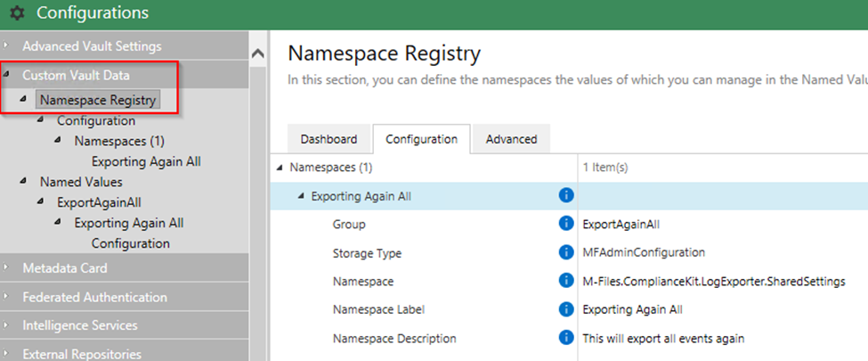Screen dimensions: 868x361
Task: Click the Storage Type label
Action: click(x=367, y=253)
